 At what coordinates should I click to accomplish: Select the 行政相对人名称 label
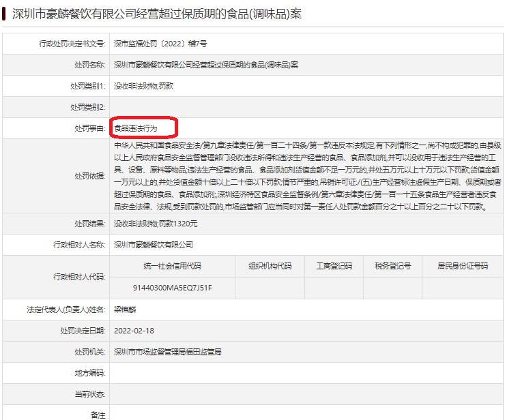[x=79, y=245]
